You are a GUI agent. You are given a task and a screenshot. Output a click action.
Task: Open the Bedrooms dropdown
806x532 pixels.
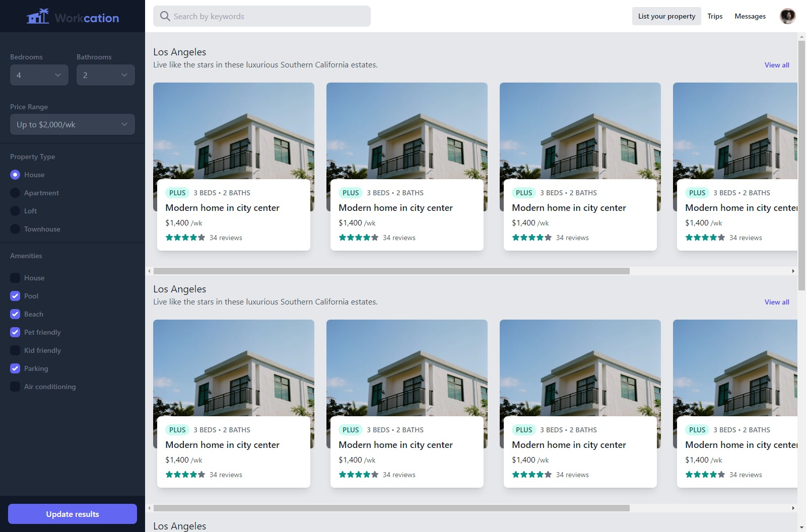pyautogui.click(x=39, y=75)
